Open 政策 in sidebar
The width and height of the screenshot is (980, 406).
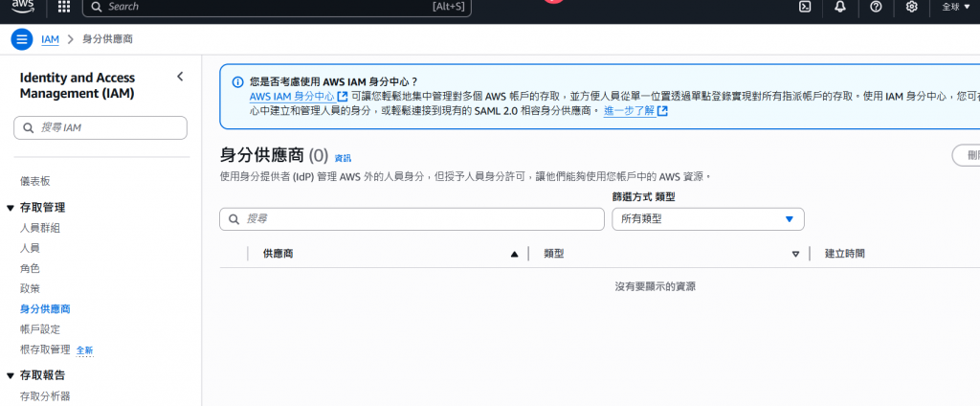click(30, 289)
